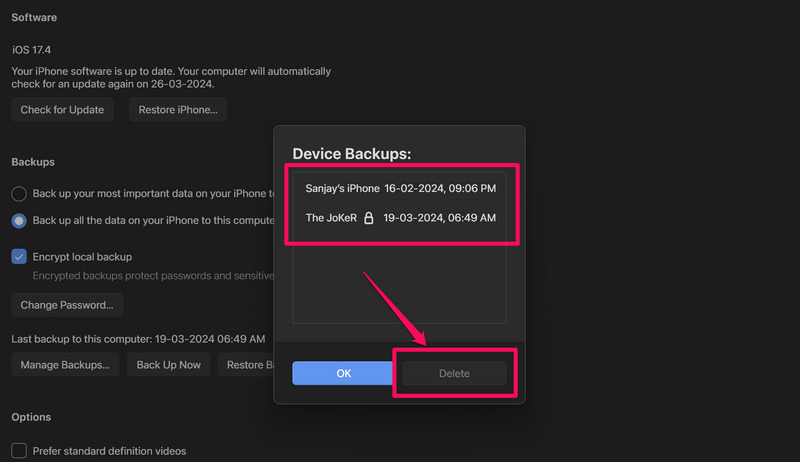800x462 pixels.
Task: Click the Device Backups dialog title
Action: [x=352, y=154]
